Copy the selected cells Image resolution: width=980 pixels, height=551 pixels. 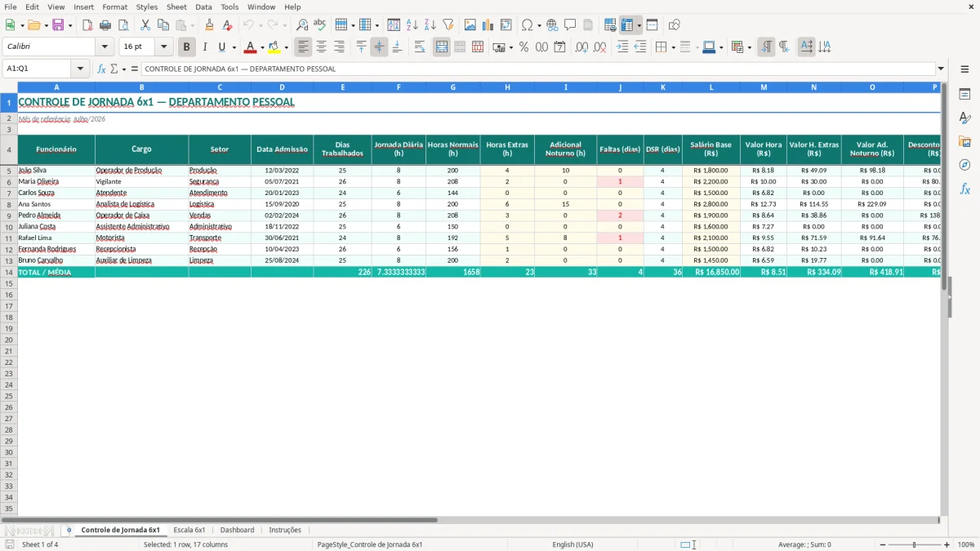point(163,25)
